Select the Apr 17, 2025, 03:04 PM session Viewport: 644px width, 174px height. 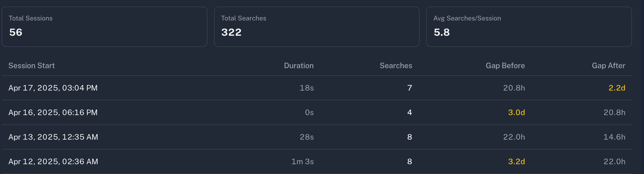pyautogui.click(x=53, y=88)
